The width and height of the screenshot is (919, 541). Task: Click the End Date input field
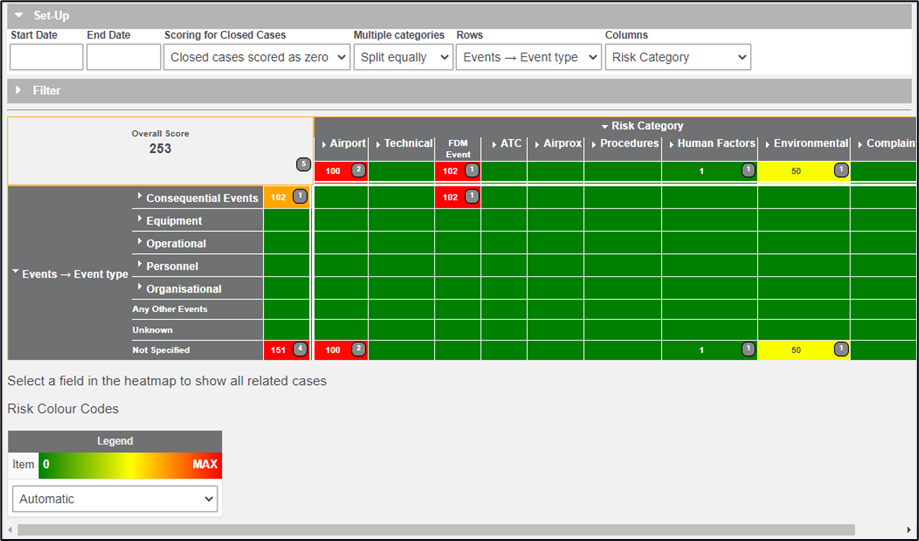123,57
